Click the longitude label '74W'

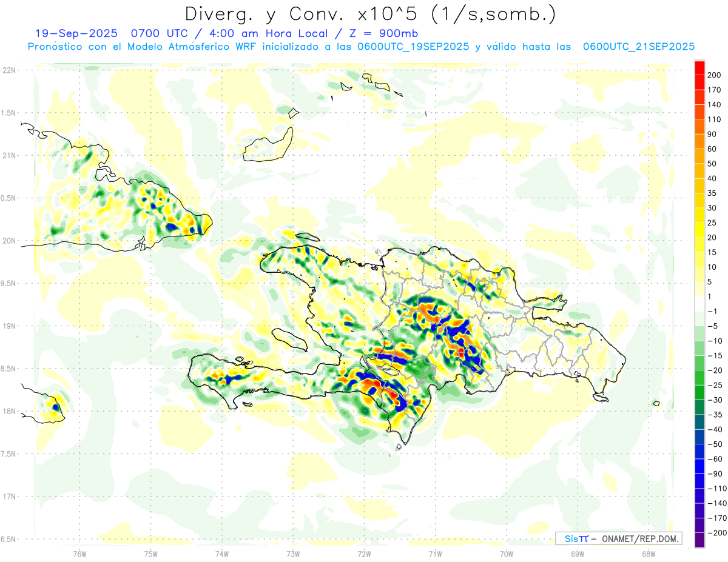[221, 554]
